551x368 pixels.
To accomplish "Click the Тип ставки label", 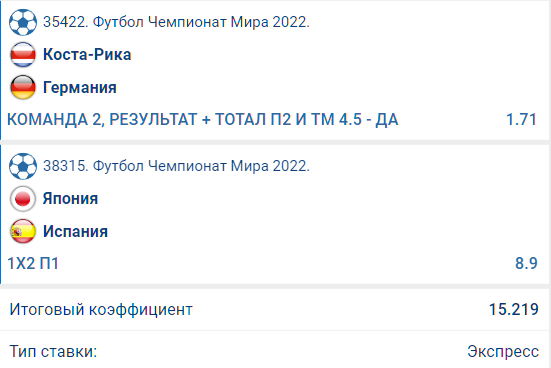I will [x=53, y=351].
